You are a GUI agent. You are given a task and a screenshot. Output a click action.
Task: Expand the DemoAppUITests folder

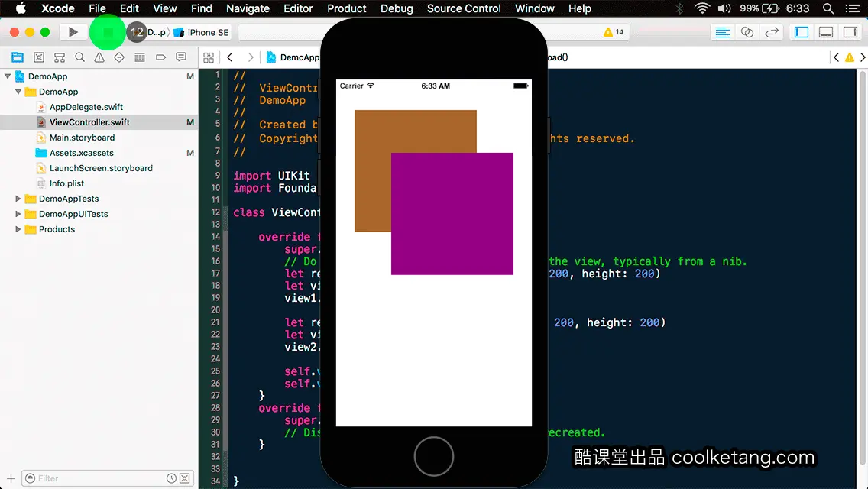click(18, 214)
